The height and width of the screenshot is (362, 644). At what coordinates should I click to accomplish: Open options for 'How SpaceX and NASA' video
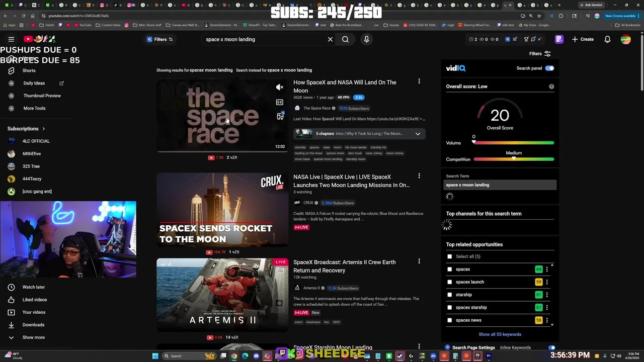tap(419, 81)
